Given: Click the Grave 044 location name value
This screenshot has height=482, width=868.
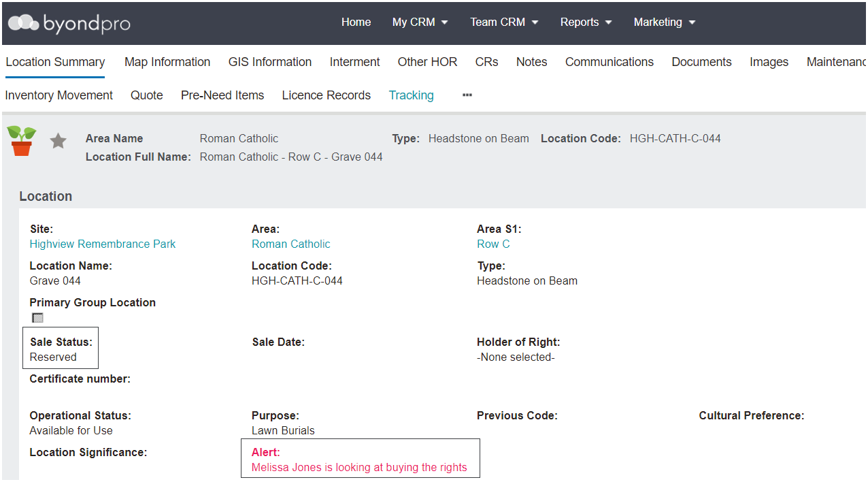Looking at the screenshot, I should pos(55,280).
